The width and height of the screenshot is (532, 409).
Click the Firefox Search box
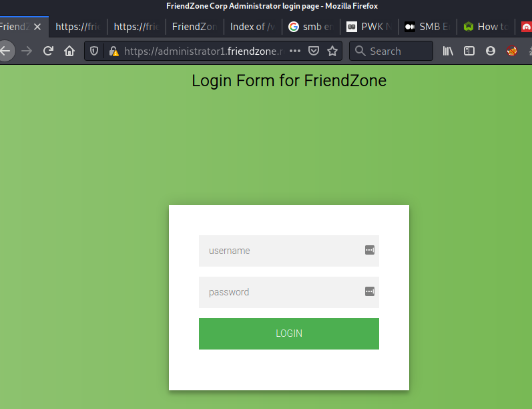click(x=391, y=51)
